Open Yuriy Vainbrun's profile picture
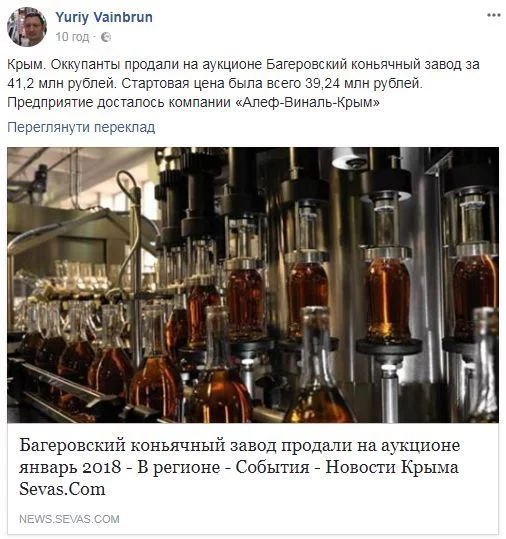506x539 pixels. click(27, 27)
